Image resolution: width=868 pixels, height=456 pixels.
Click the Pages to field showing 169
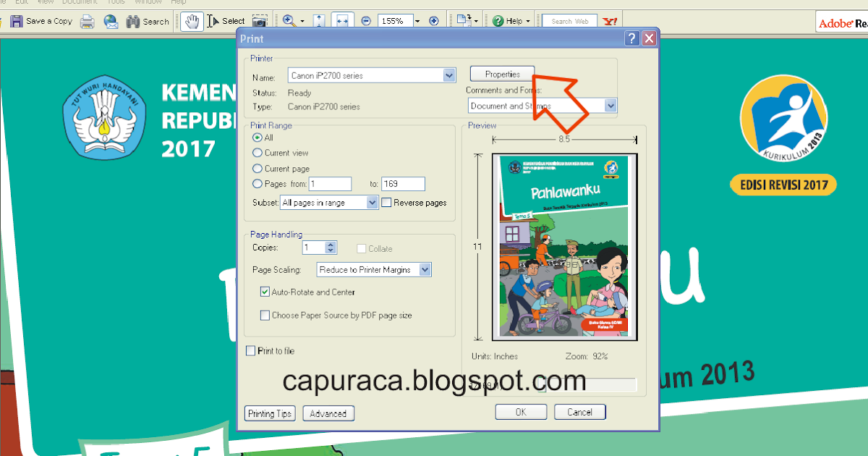404,184
